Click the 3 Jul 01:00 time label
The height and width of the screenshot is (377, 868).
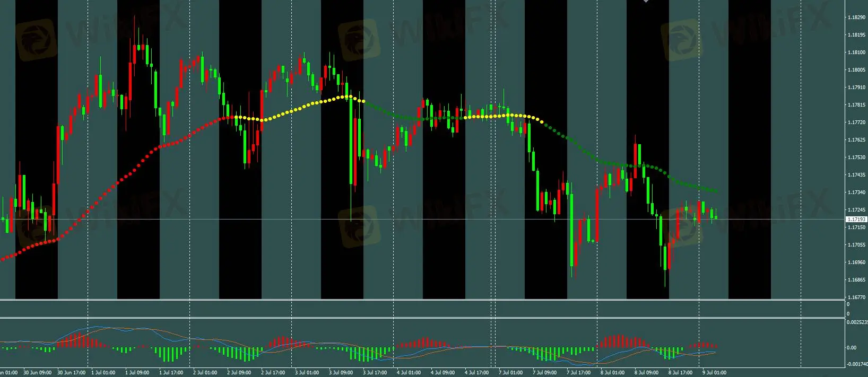coord(307,373)
